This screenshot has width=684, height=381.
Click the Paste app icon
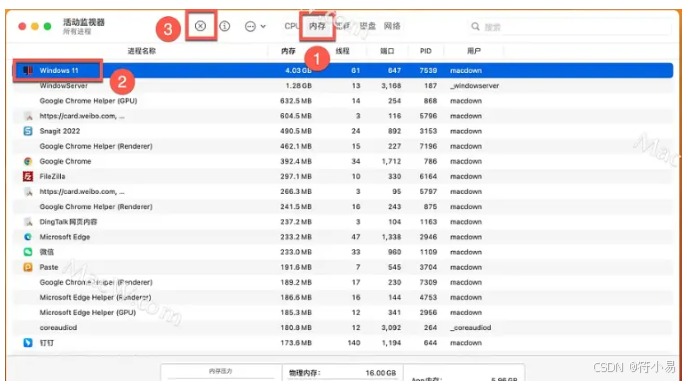28,267
